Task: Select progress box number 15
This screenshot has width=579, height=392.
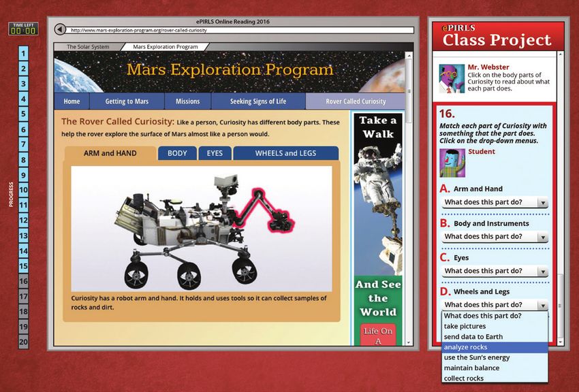Action: pyautogui.click(x=23, y=266)
